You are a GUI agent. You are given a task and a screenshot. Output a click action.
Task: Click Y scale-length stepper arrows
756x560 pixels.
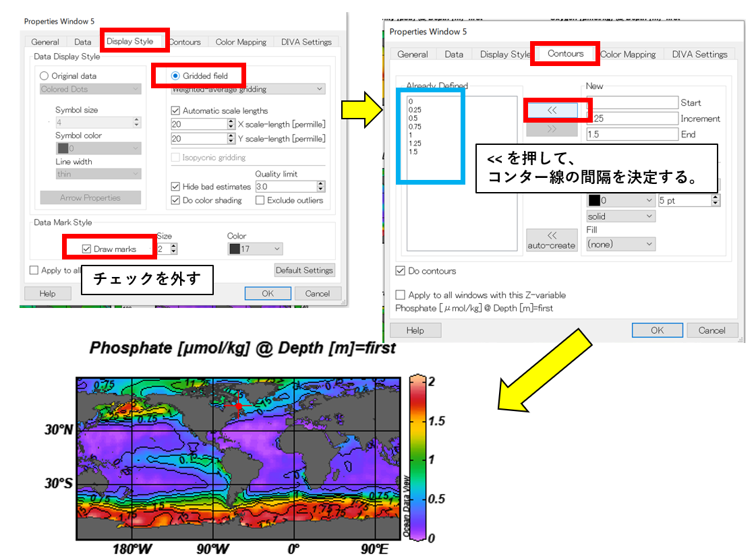point(231,139)
